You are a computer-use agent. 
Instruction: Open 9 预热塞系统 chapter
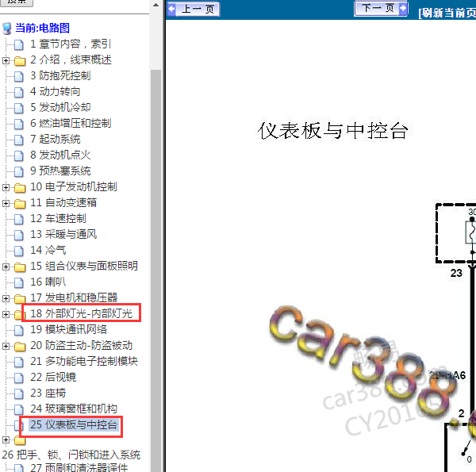(60, 171)
